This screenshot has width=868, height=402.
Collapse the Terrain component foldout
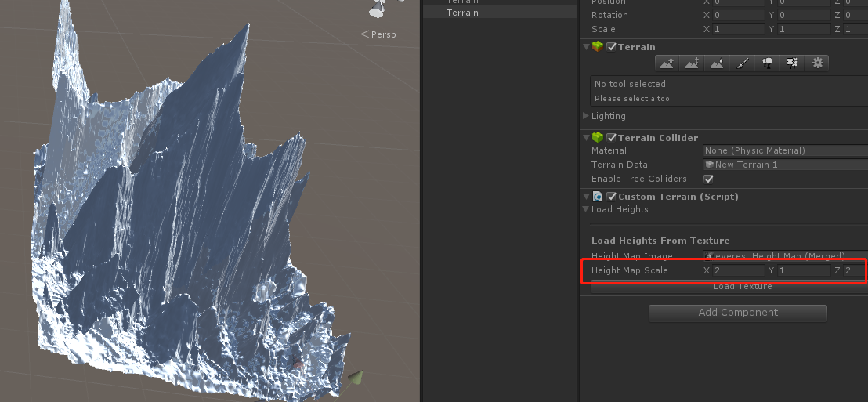point(586,47)
